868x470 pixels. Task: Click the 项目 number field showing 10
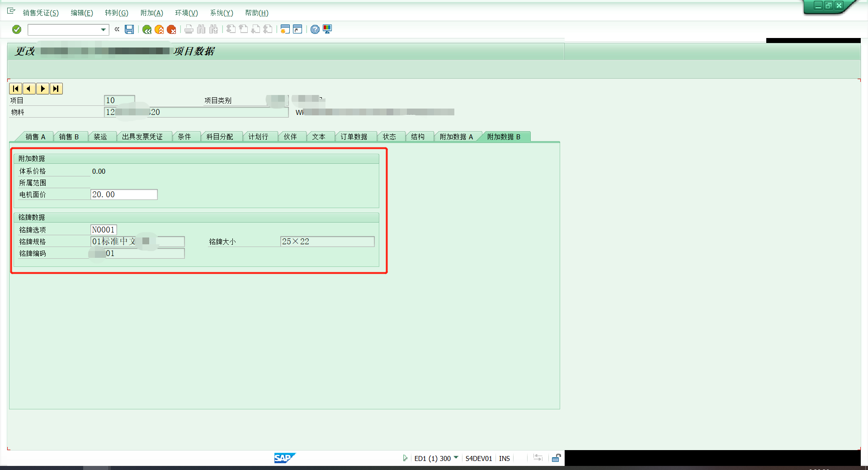(119, 100)
